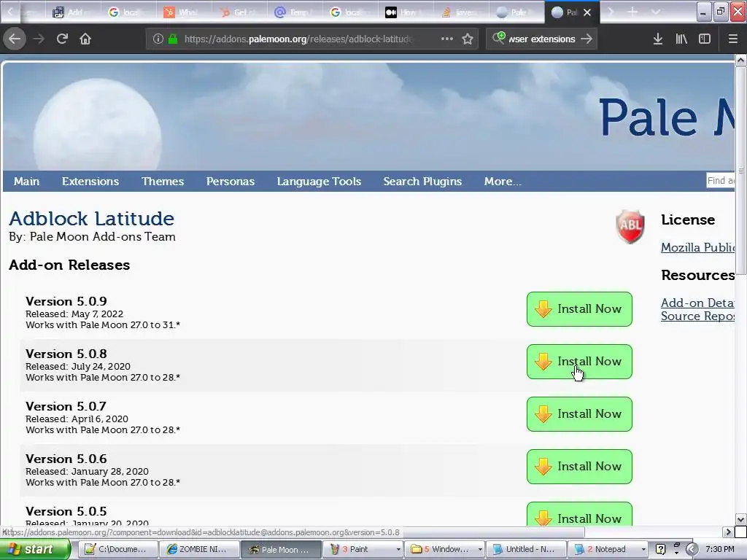The width and height of the screenshot is (747, 560).
Task: Toggle the sidebar panel icon
Action: click(x=705, y=39)
